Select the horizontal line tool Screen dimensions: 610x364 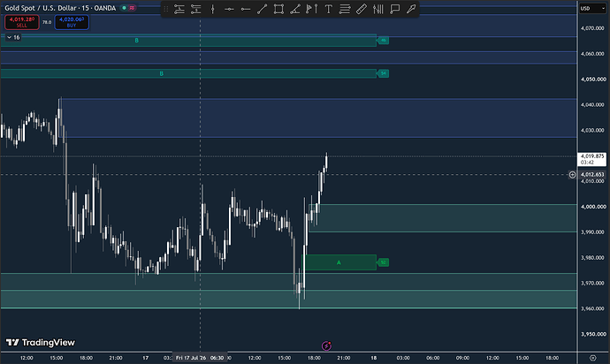229,9
